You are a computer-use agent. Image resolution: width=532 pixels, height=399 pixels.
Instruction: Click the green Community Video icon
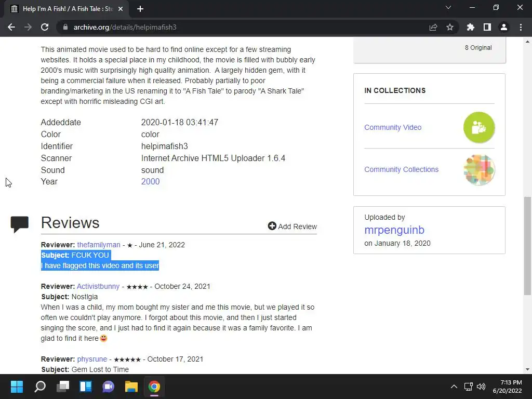[x=479, y=127]
